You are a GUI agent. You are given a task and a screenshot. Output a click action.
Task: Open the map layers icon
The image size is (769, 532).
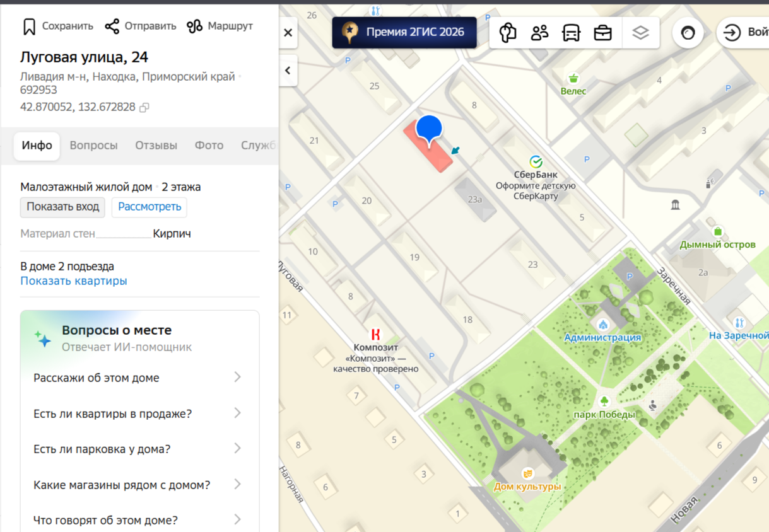click(x=640, y=32)
